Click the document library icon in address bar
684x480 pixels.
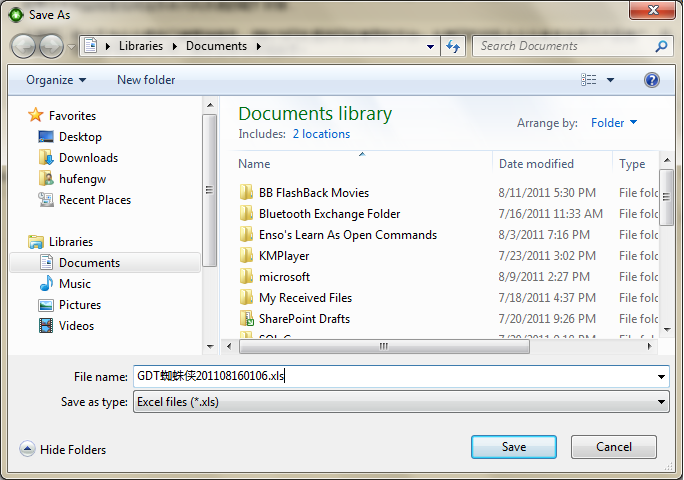tap(91, 45)
